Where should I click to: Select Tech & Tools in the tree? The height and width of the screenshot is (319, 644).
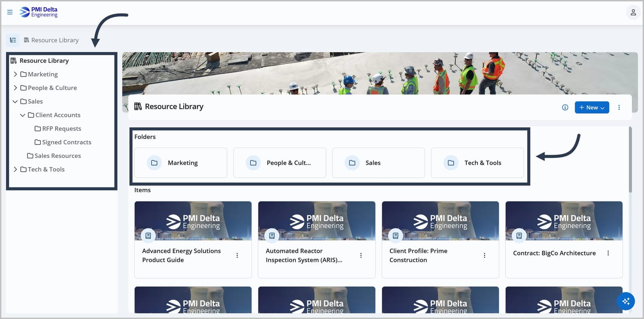43,169
